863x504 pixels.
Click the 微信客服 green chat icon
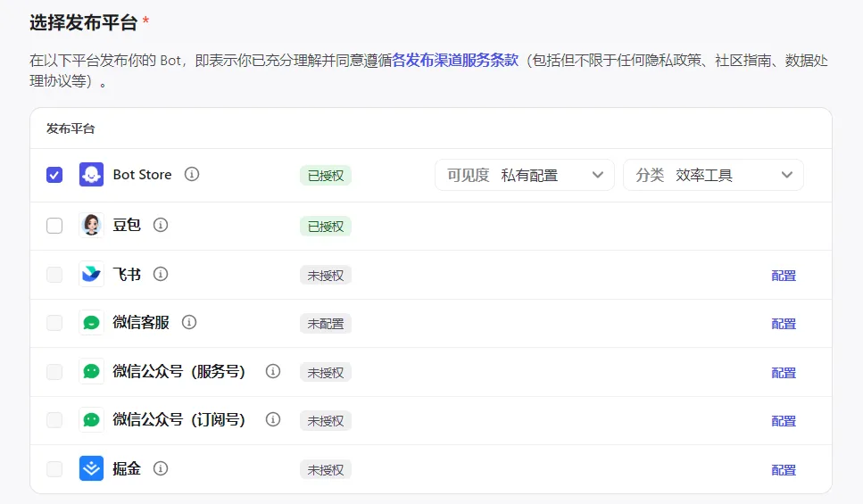(x=91, y=323)
